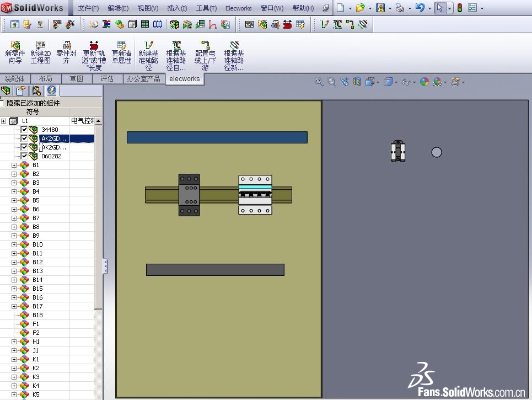Click the Previous View icon
Image resolution: width=532 pixels, height=400 pixels.
pos(345,82)
